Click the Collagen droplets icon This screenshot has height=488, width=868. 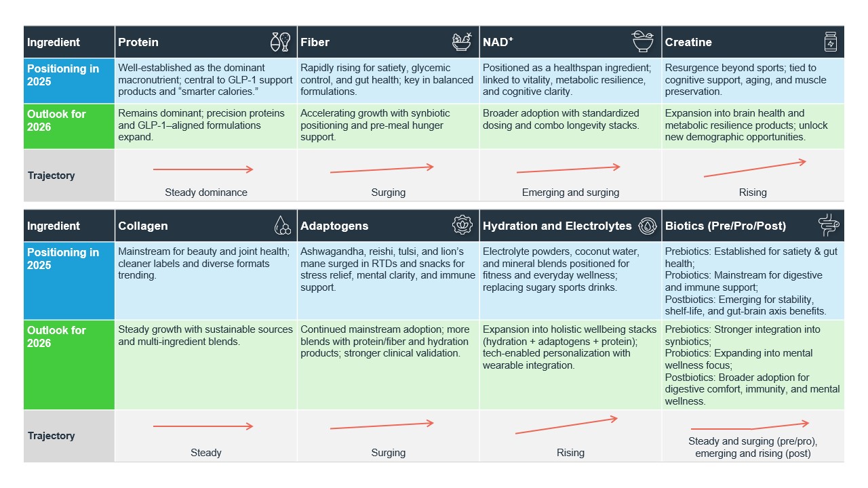click(x=282, y=226)
